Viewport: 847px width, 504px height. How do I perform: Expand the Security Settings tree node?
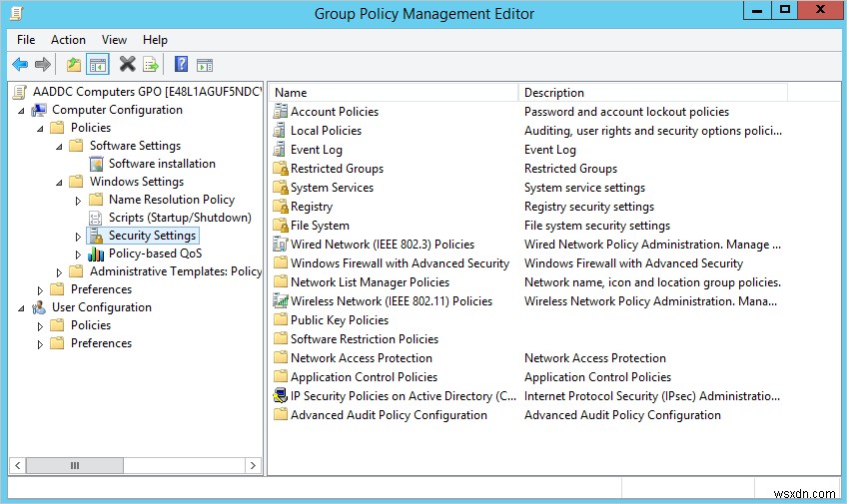(79, 237)
